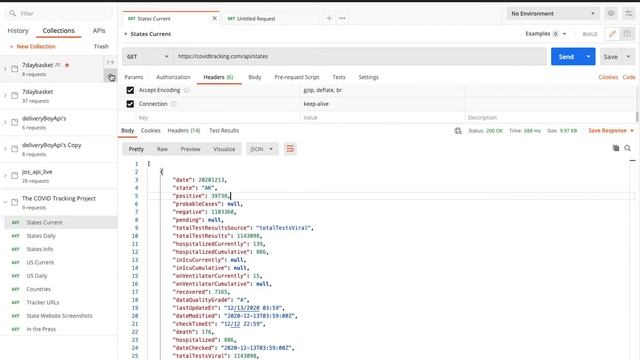Click the COVID Tracking Project folder icon
This screenshot has width=640, height=360.
[15, 202]
